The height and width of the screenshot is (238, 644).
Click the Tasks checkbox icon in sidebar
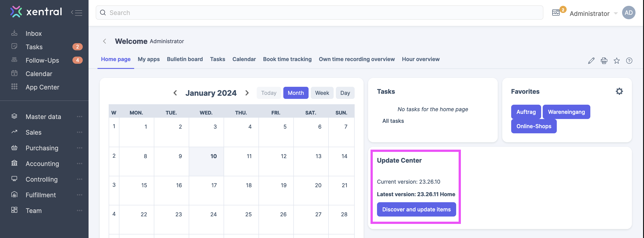tap(14, 47)
